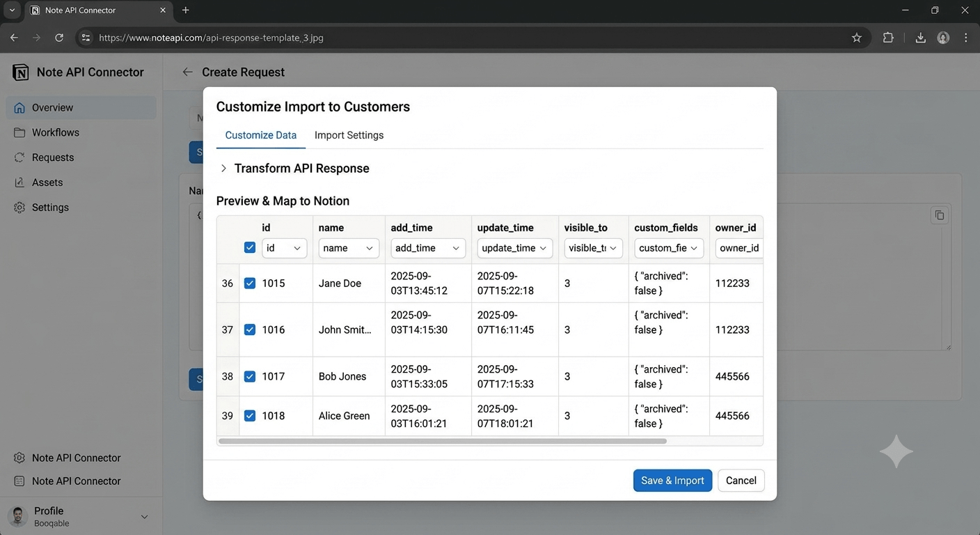Click the 2025-09-03T15:33:05 add_time cell
The image size is (980, 535).
click(428, 376)
